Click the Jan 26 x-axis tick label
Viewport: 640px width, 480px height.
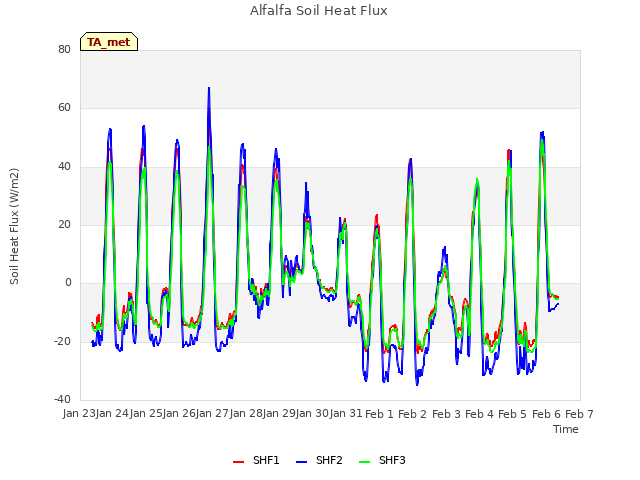pos(179,413)
